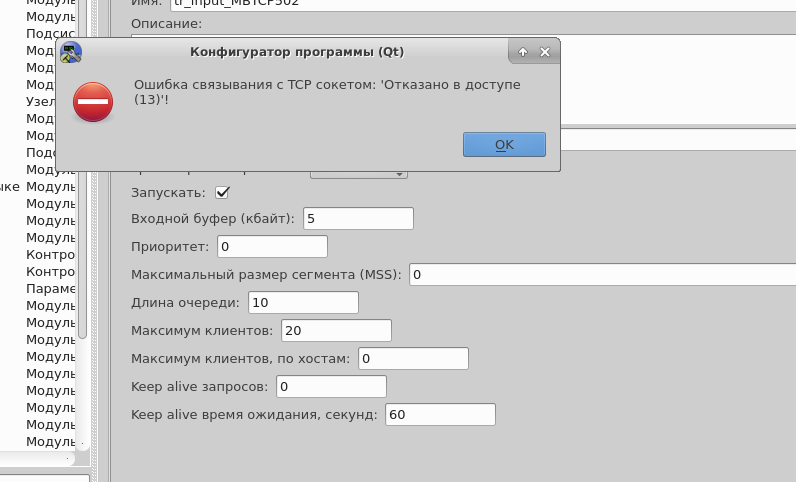Click the red error icon in the dialog
This screenshot has width=796, height=482.
point(93,102)
